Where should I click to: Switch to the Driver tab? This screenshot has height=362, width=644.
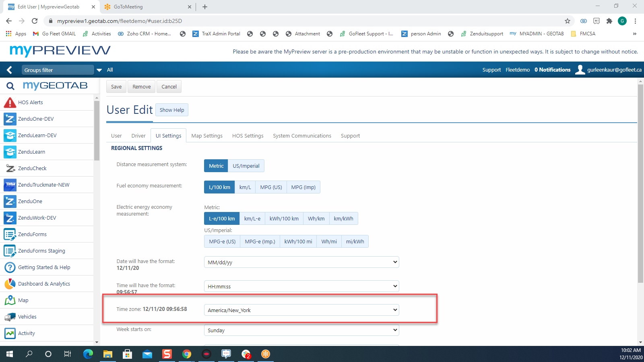[138, 136]
